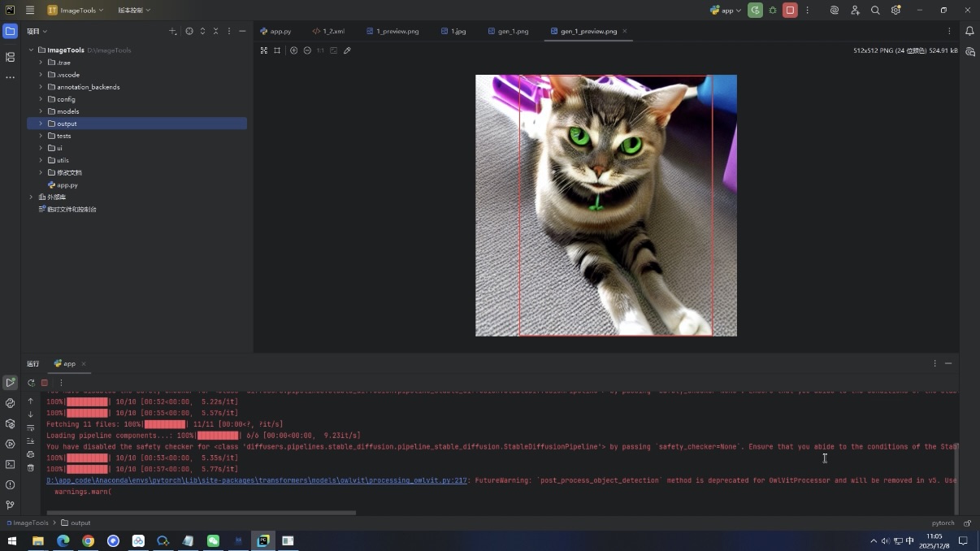Stop the running app (red square)
Viewport: 980px width, 551px height.
click(x=790, y=11)
